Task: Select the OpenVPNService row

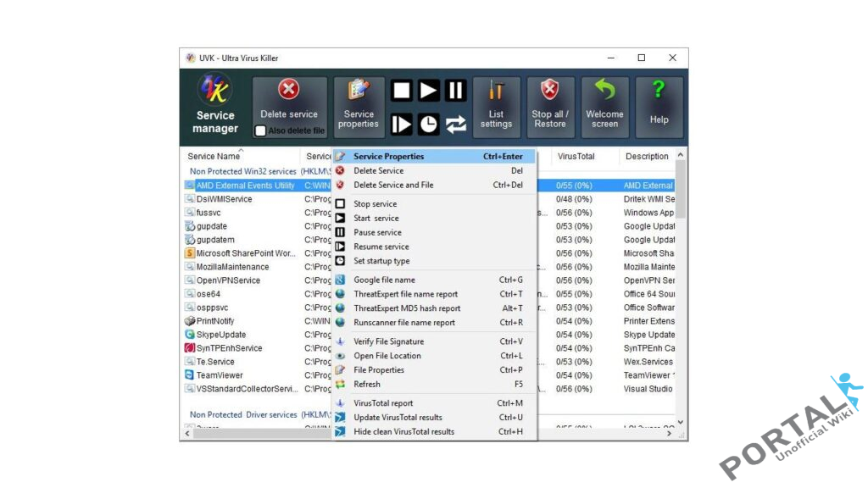Action: point(228,280)
